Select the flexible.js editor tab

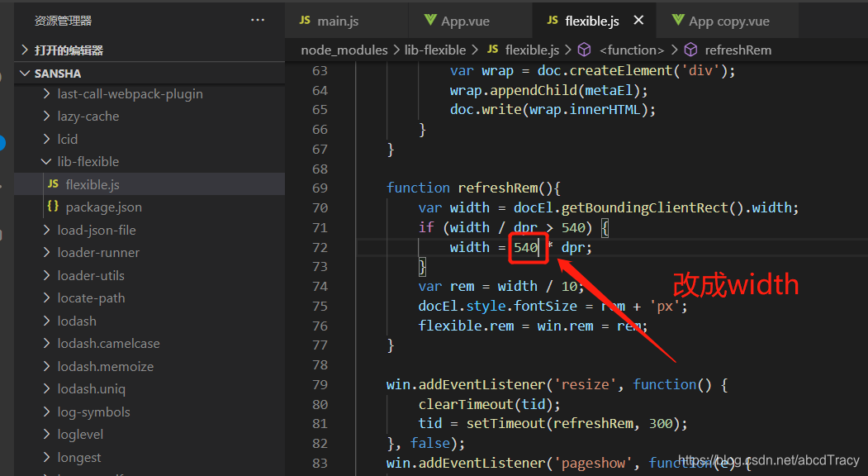coord(594,21)
